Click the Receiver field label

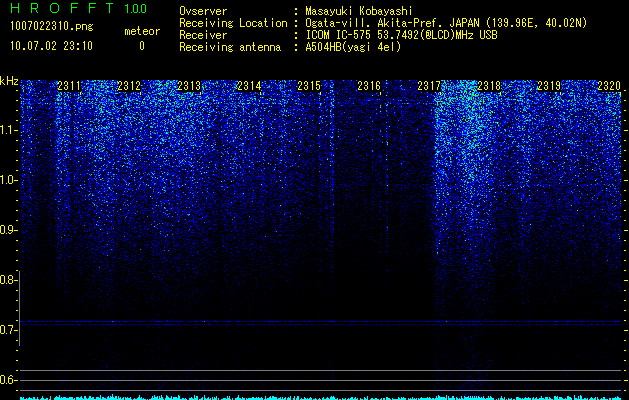(203, 35)
